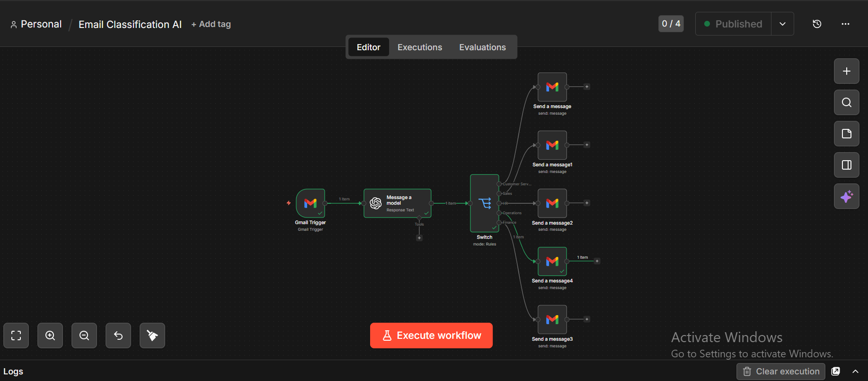
Task: Switch to the Editor tab
Action: tap(369, 47)
